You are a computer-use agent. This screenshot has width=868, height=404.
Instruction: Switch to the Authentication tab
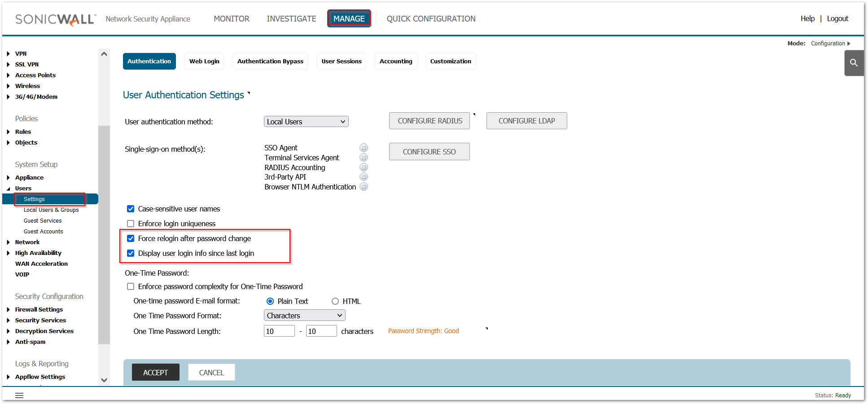(x=149, y=61)
